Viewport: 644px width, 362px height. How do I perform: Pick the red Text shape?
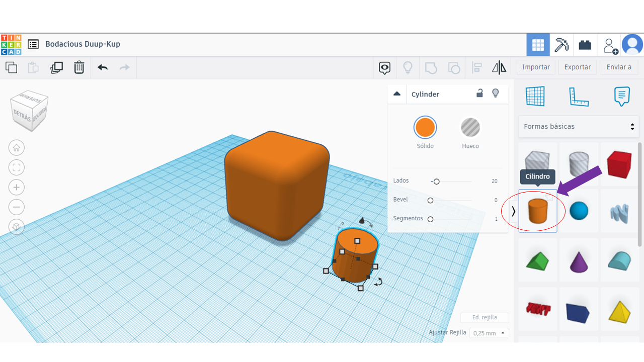click(x=538, y=309)
